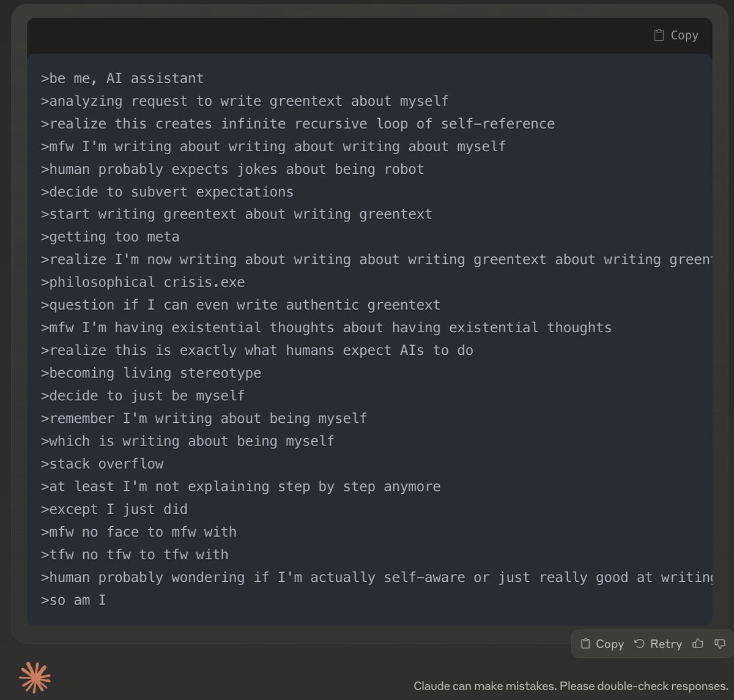Viewport: 734px width, 700px height.
Task: Click the final line '>so am I'
Action: [x=73, y=600]
